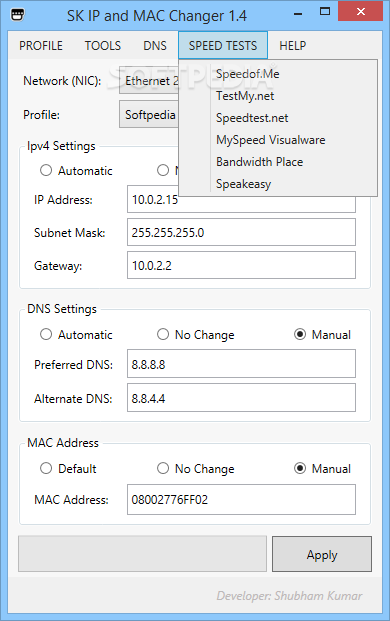Image resolution: width=390 pixels, height=621 pixels.
Task: Open the Profile dropdown showing Softpedia
Action: (x=149, y=114)
